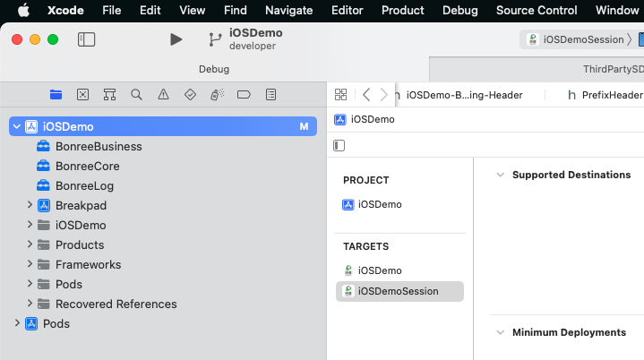Collapse the Minimum Deployments section
Image resolution: width=644 pixels, height=360 pixels.
tap(500, 332)
